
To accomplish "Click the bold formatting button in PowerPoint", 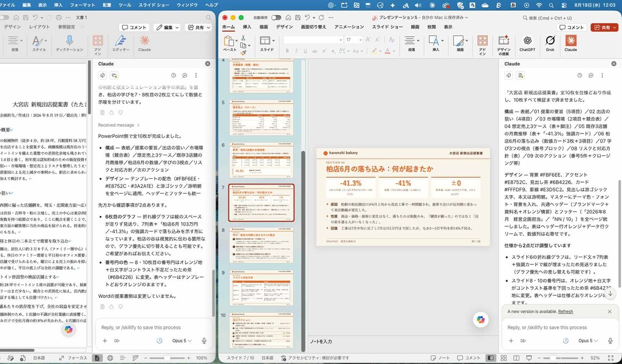I will click(287, 51).
